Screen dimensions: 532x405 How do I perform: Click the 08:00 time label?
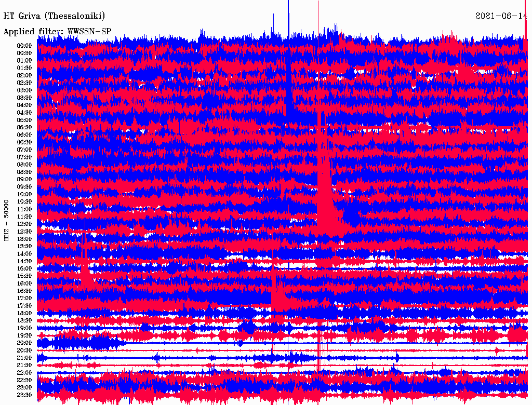(x=24, y=164)
